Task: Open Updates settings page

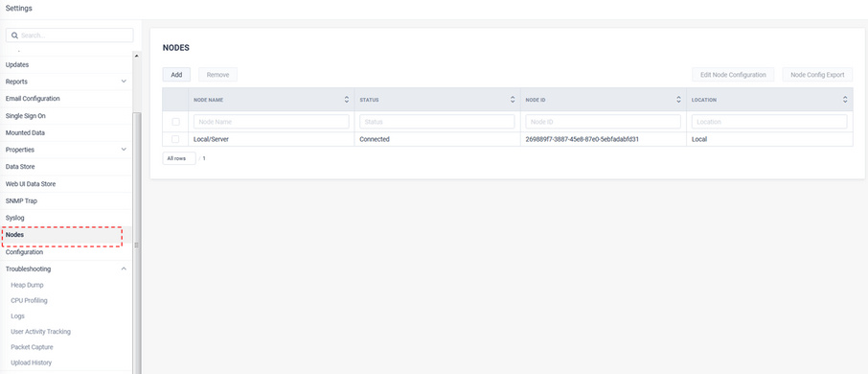Action: tap(17, 64)
